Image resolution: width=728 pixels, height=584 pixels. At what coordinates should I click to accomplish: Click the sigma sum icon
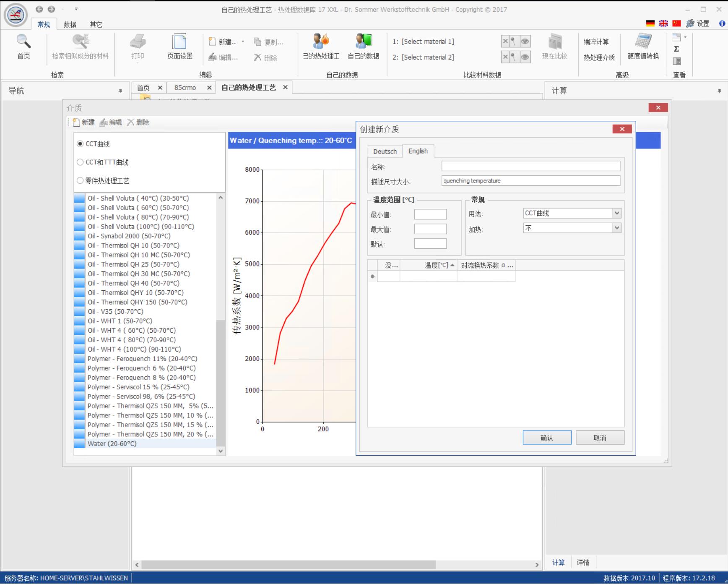(x=676, y=49)
